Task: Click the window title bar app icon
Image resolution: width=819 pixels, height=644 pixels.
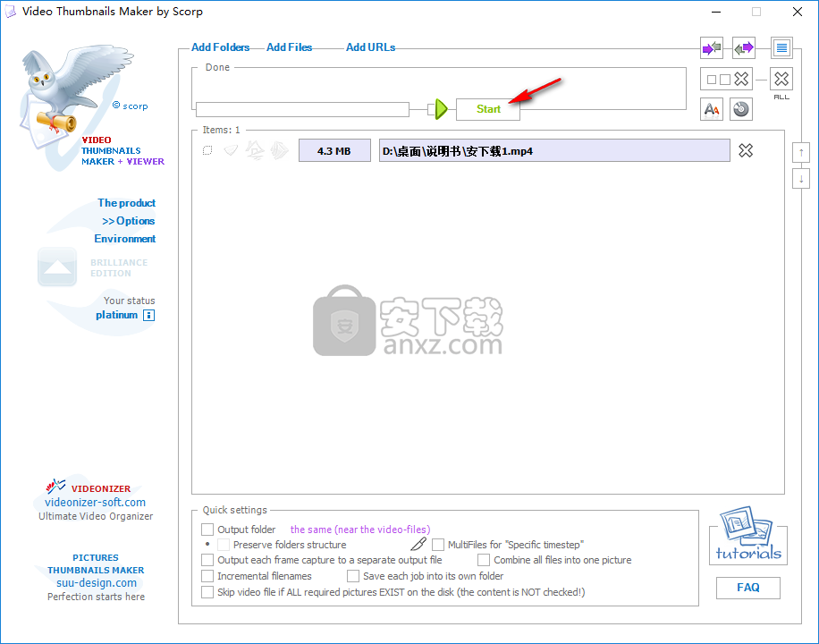Action: point(10,12)
